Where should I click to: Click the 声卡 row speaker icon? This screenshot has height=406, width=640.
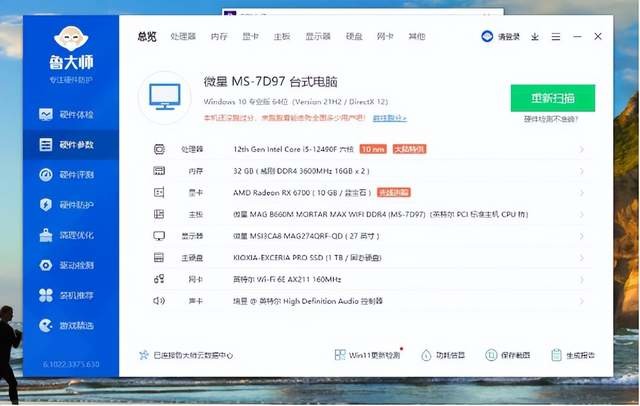(x=159, y=301)
